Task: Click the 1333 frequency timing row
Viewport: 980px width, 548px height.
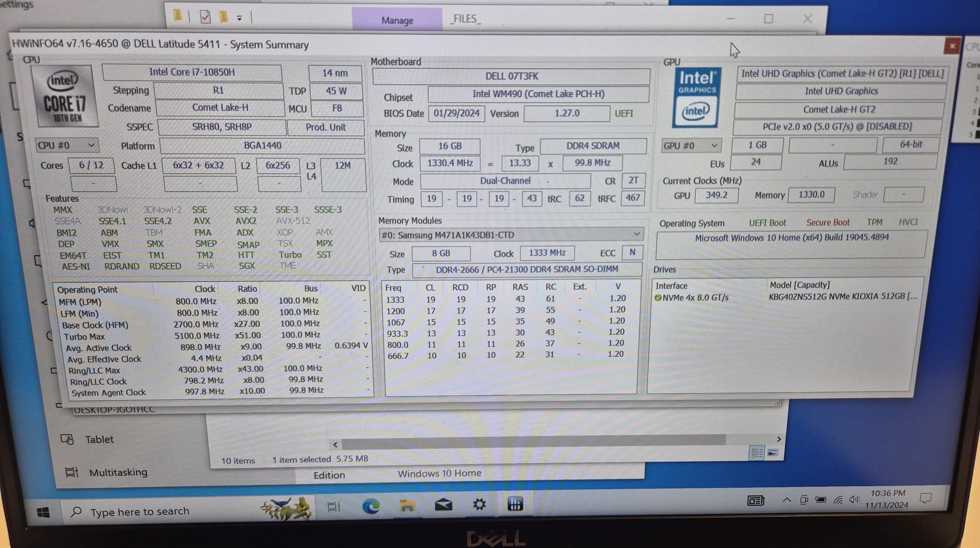Action: (510, 299)
